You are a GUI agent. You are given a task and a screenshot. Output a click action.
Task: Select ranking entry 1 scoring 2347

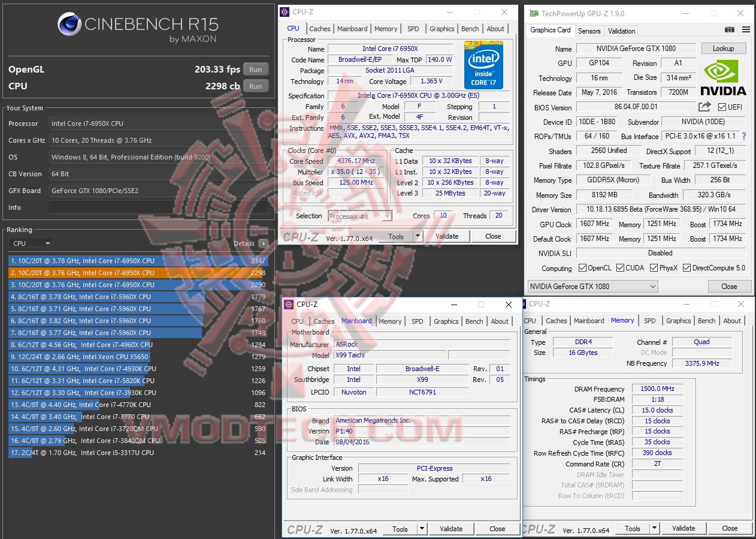(x=138, y=261)
